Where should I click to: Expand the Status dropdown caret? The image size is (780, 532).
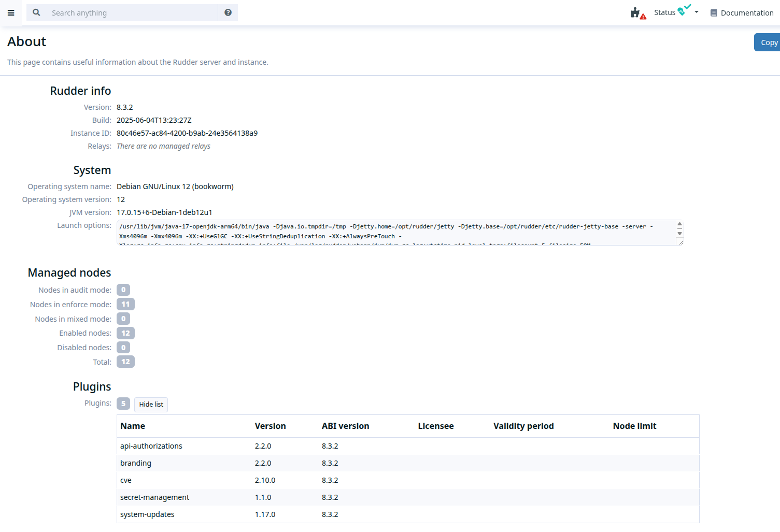697,12
